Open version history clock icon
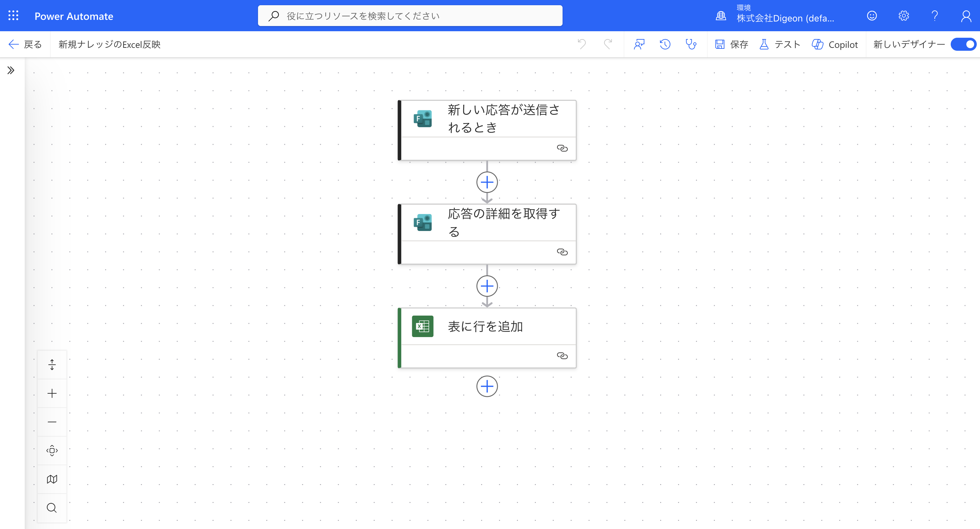Image resolution: width=980 pixels, height=529 pixels. (665, 45)
